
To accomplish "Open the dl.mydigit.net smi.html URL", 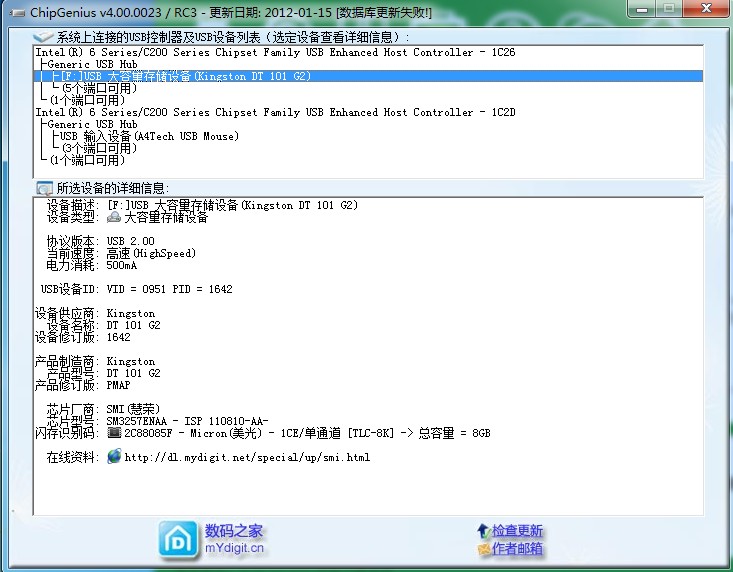I will pyautogui.click(x=247, y=457).
